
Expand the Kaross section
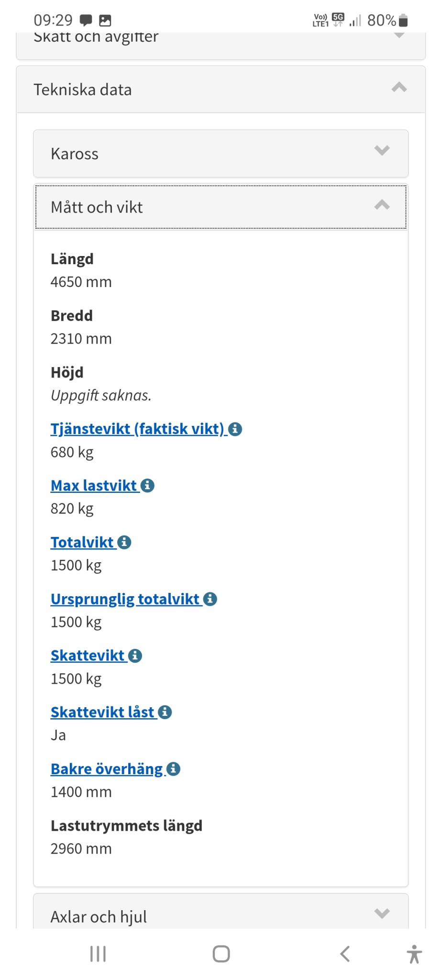coord(220,154)
